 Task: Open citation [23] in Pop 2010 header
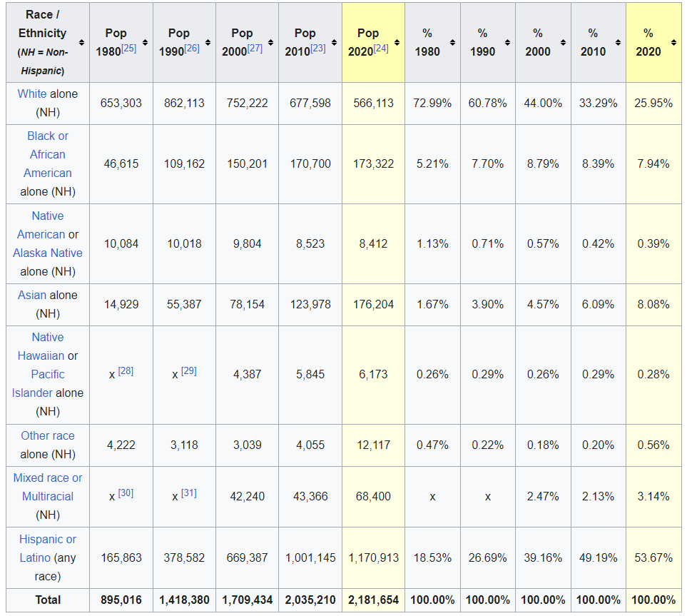pos(318,48)
